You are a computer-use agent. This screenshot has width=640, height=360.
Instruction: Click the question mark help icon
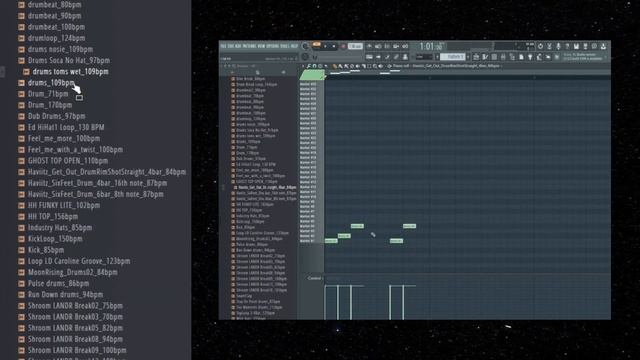(567, 46)
